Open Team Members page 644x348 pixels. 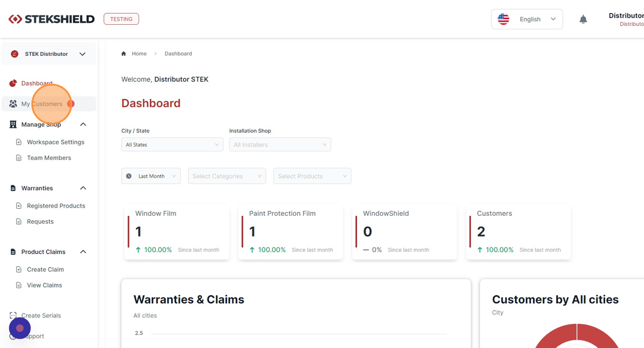(x=49, y=158)
